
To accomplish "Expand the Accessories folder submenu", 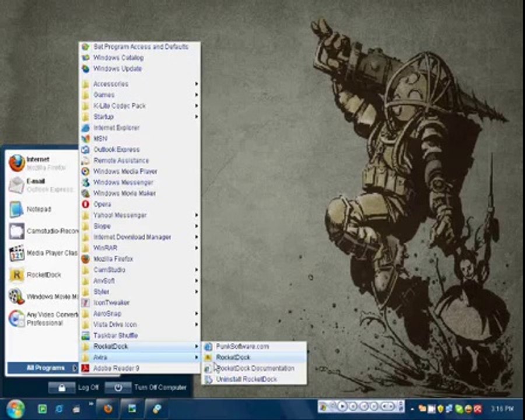I will 140,84.
